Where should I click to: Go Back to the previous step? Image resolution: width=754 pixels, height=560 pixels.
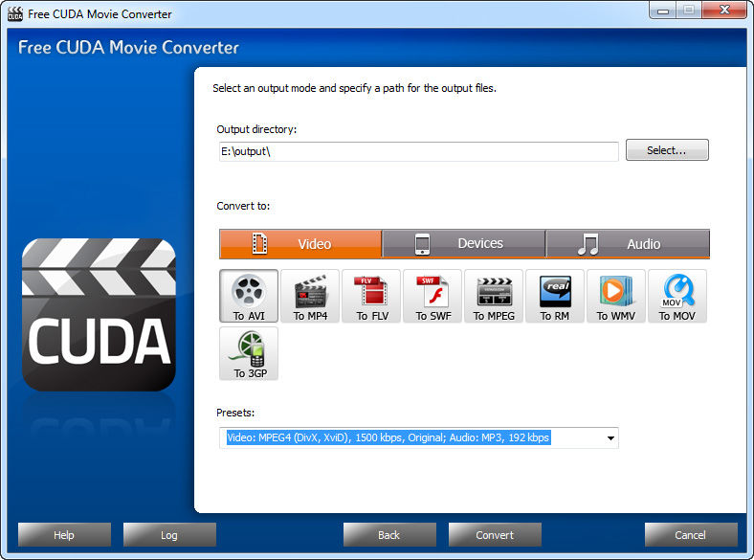(389, 535)
